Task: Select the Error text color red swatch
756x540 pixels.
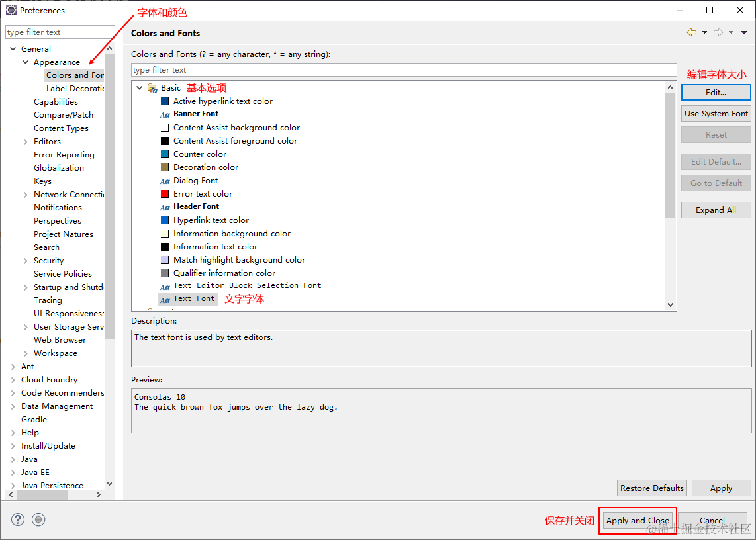Action: (x=164, y=194)
